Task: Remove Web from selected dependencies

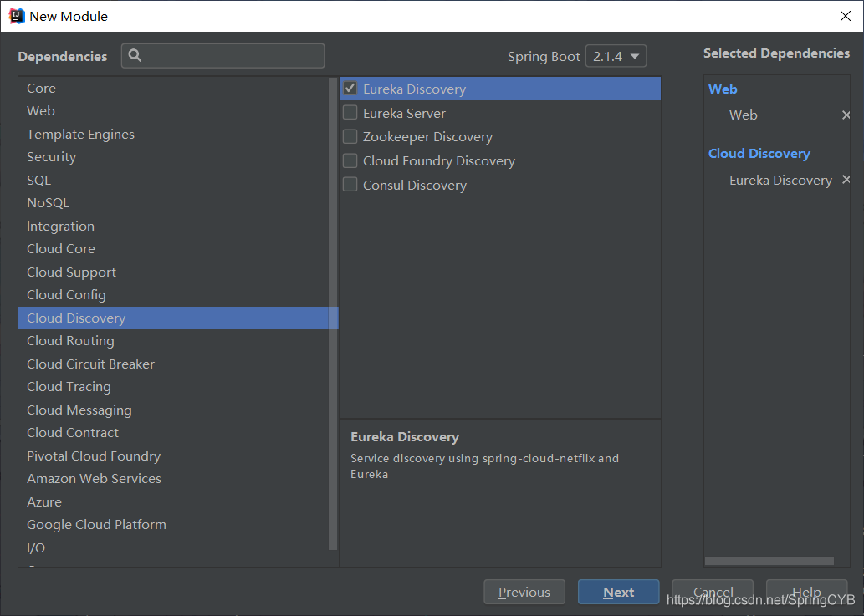Action: coord(846,115)
